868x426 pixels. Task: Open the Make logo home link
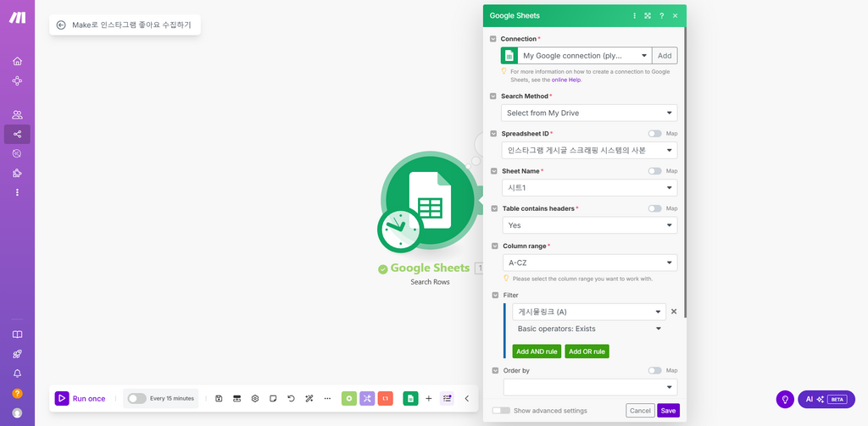click(17, 17)
